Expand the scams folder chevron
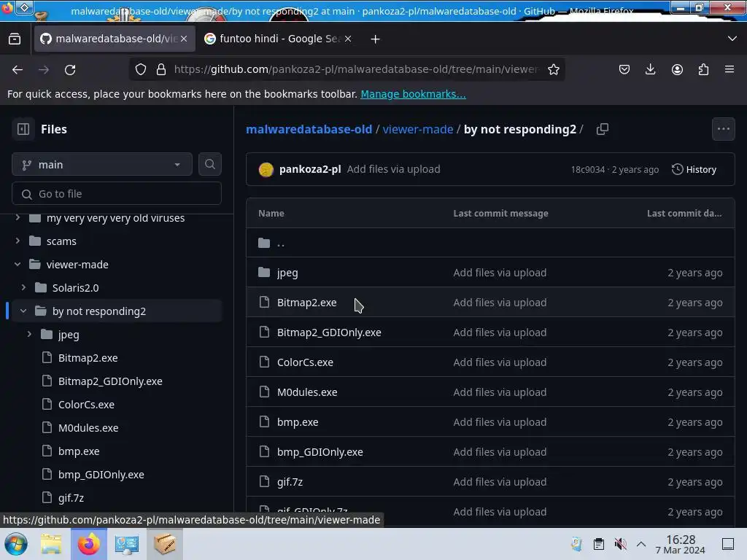Viewport: 747px width, 560px height. pyautogui.click(x=18, y=241)
